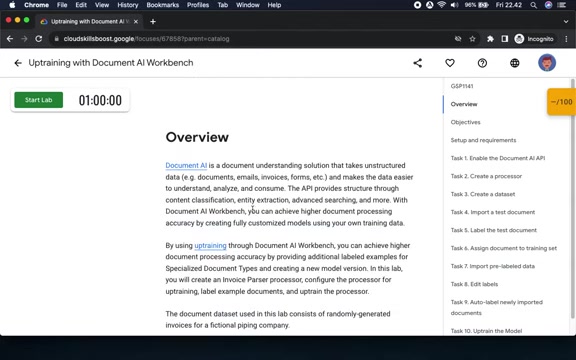Close the Uptraining with Document AI tab
The height and width of the screenshot is (360, 576).
click(x=136, y=22)
